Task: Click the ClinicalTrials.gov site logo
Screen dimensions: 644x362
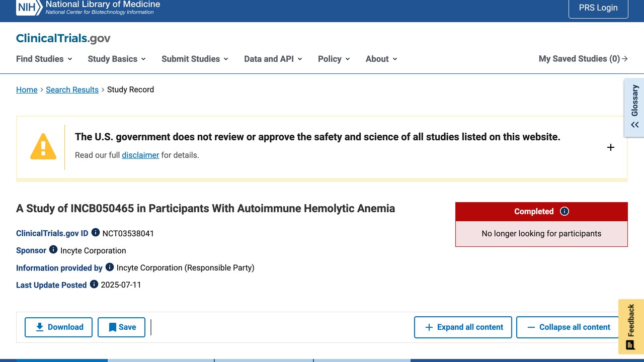Action: point(63,39)
